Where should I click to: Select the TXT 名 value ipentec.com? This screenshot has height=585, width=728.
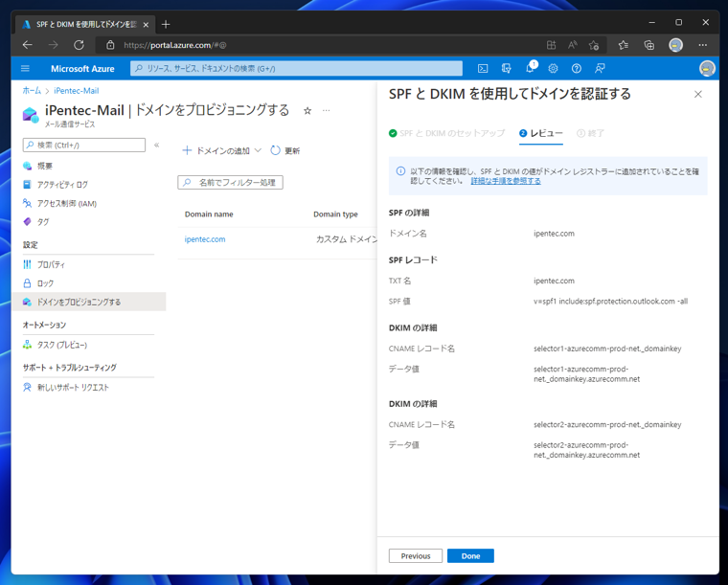pos(554,281)
